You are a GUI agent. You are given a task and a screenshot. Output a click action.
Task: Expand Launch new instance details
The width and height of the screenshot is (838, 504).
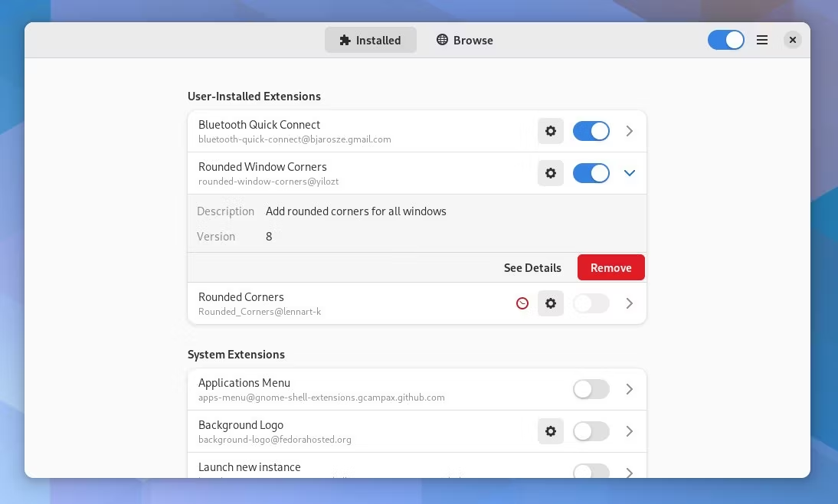pyautogui.click(x=630, y=473)
